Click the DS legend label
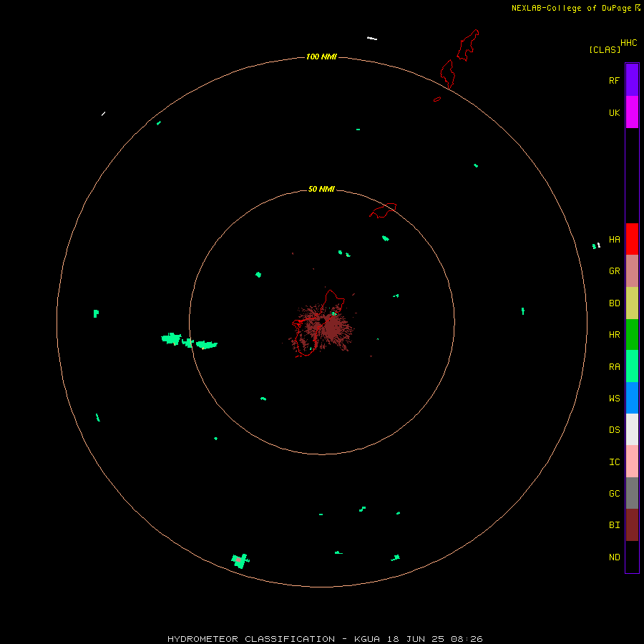 click(x=614, y=430)
